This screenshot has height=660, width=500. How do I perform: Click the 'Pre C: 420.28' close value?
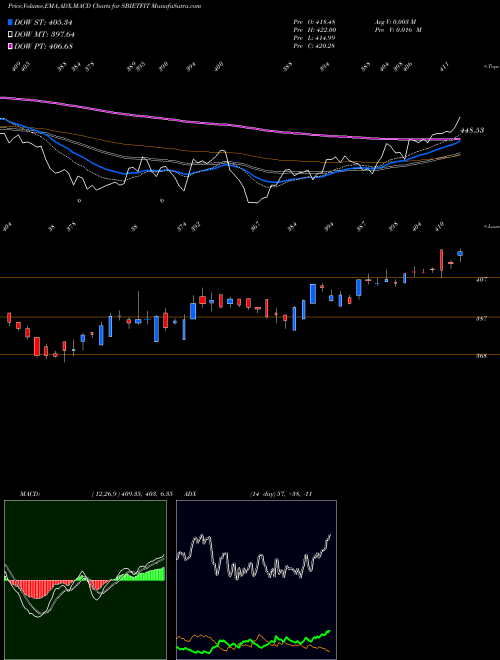(314, 45)
